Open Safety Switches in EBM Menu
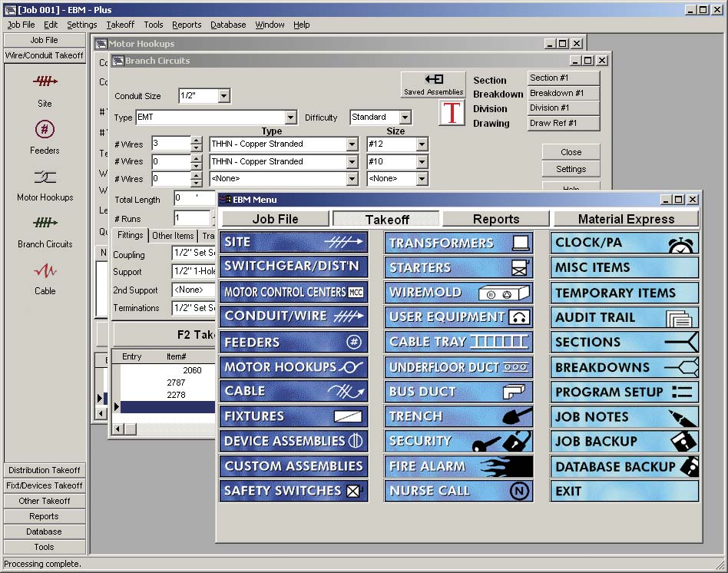728x573 pixels. pyautogui.click(x=293, y=491)
